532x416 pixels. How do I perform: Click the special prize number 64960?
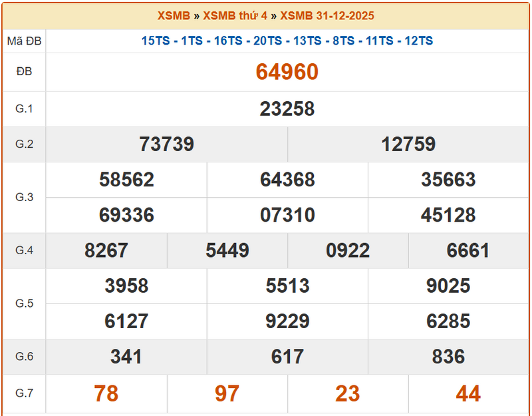click(x=287, y=72)
